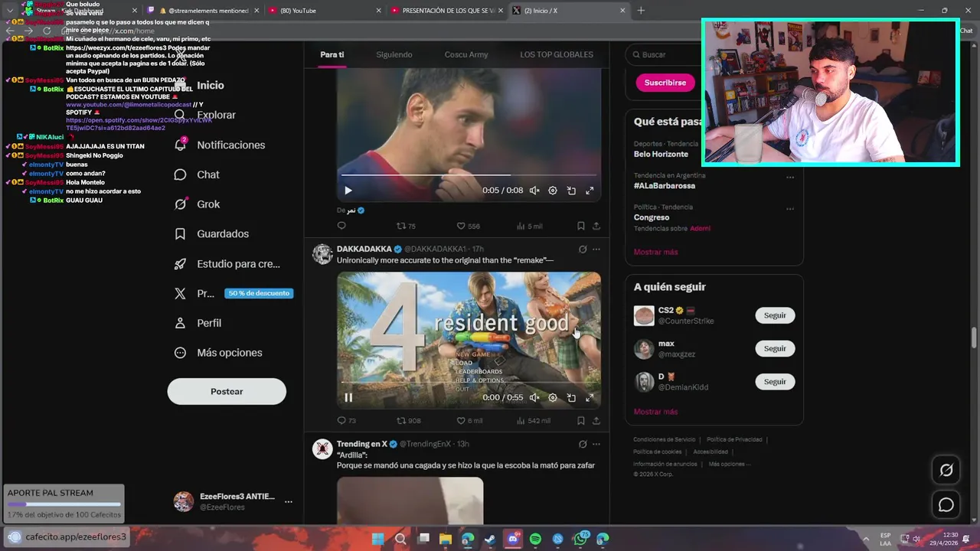Click Grok explain icon on DAKKADAKKA post

583,249
